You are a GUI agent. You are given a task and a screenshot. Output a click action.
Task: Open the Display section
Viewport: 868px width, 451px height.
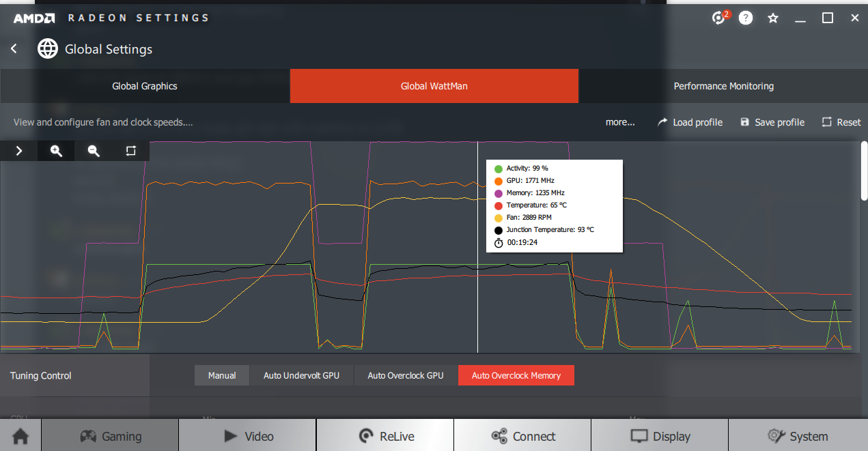point(660,435)
